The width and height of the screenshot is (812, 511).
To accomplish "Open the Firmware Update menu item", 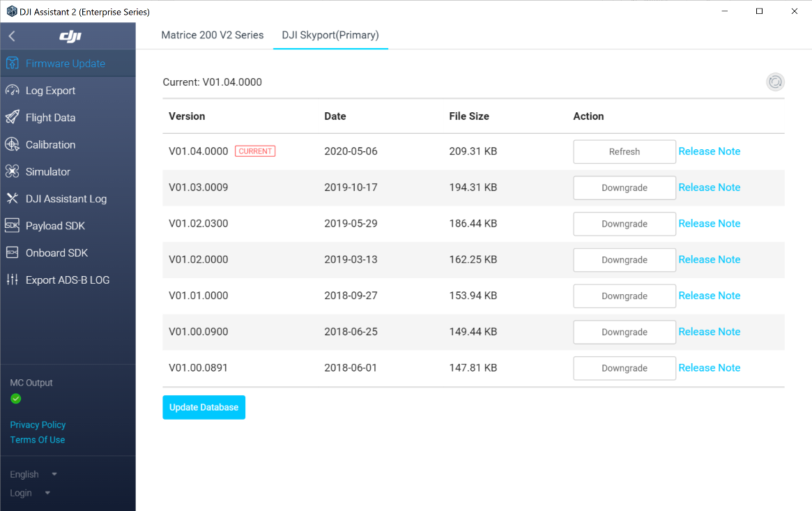I will tap(68, 63).
